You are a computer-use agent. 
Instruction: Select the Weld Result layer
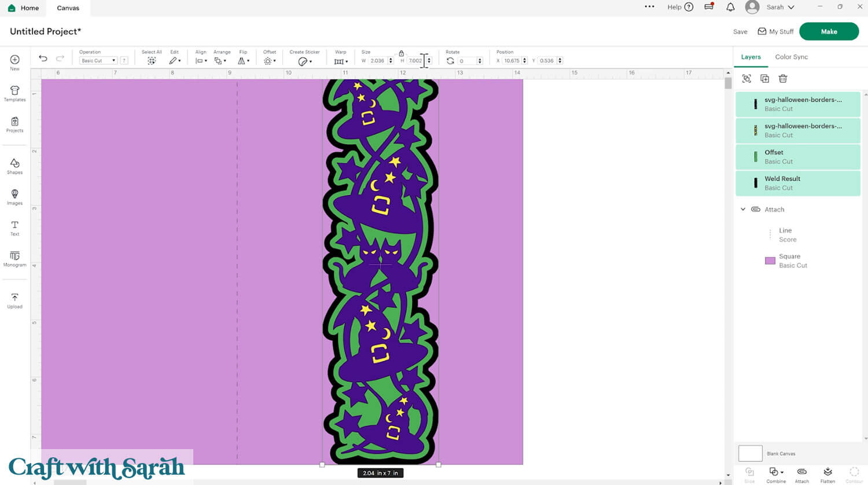tap(797, 183)
